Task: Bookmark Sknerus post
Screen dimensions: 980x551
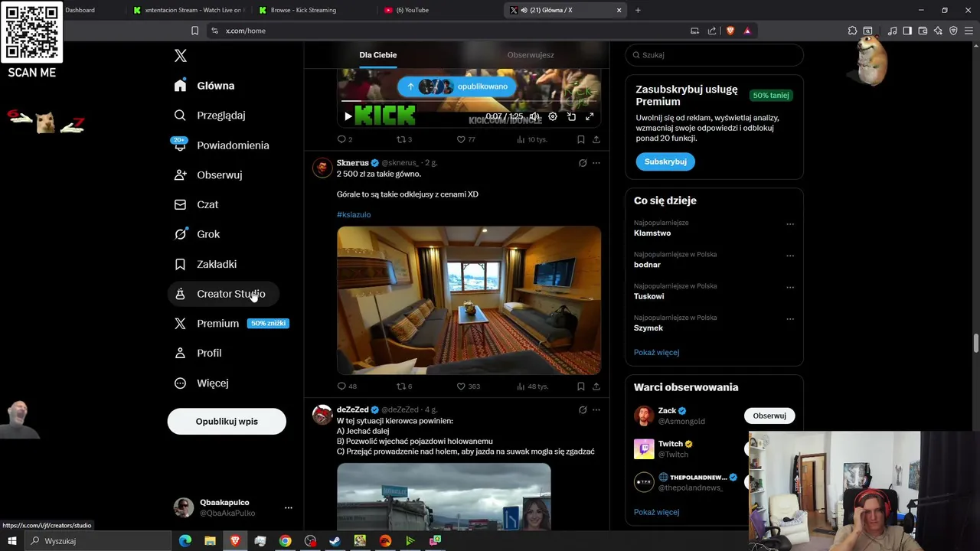Action: coord(581,386)
